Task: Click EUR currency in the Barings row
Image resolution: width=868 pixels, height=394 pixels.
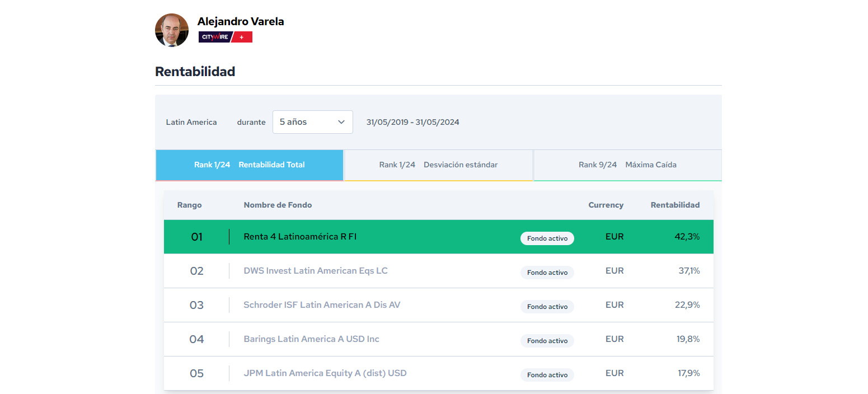Action: [614, 339]
